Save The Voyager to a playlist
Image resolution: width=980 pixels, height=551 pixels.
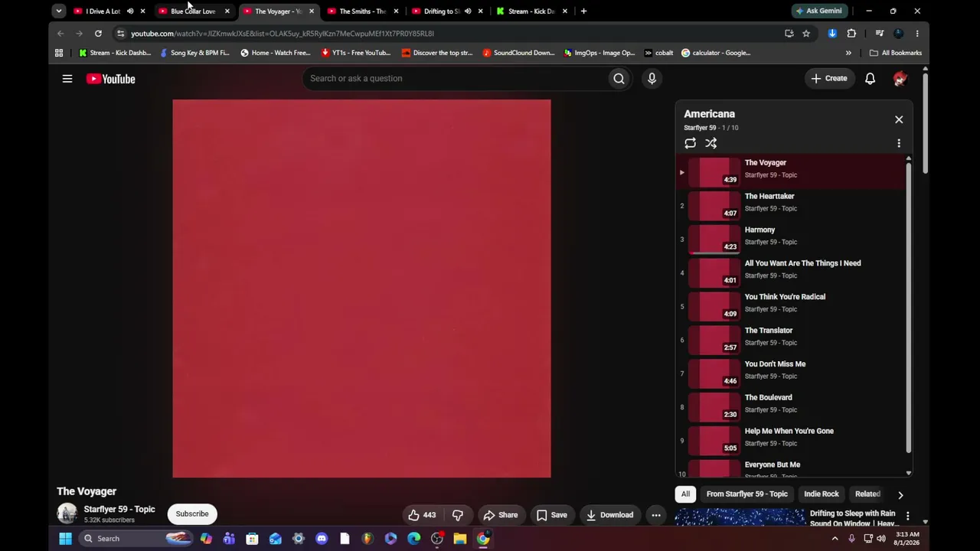[x=552, y=515]
